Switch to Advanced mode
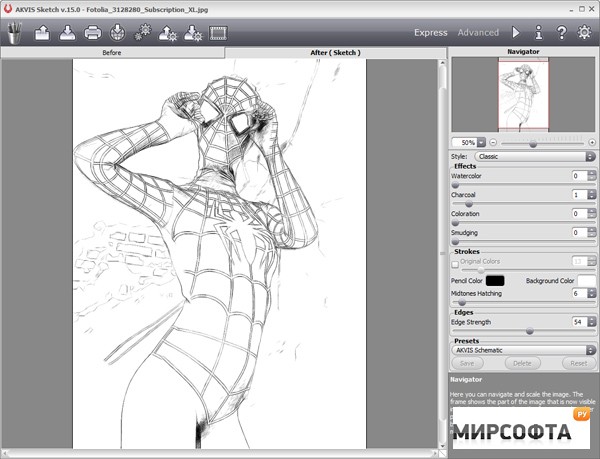The image size is (600, 459). pos(478,32)
